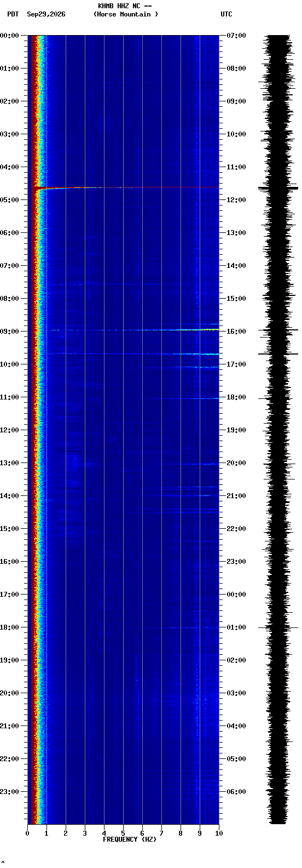Click the frequency axis tick '0'
302x868 pixels.
[x=27, y=833]
